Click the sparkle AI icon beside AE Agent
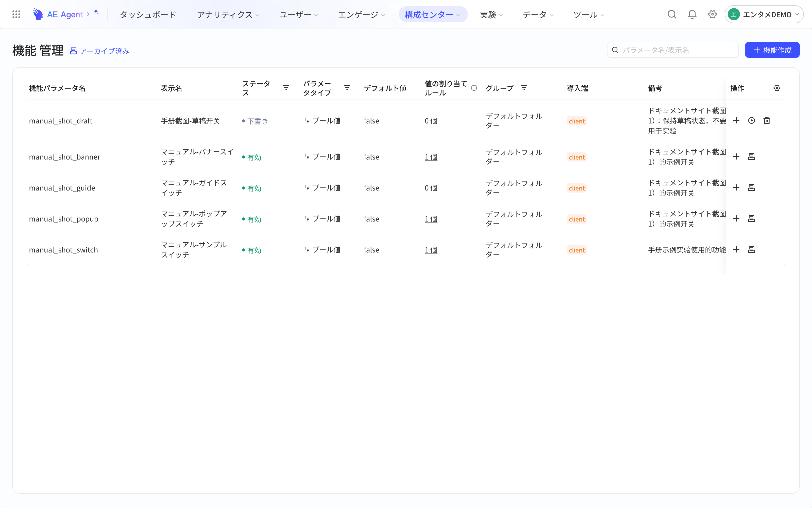The image size is (812, 508). tap(96, 12)
